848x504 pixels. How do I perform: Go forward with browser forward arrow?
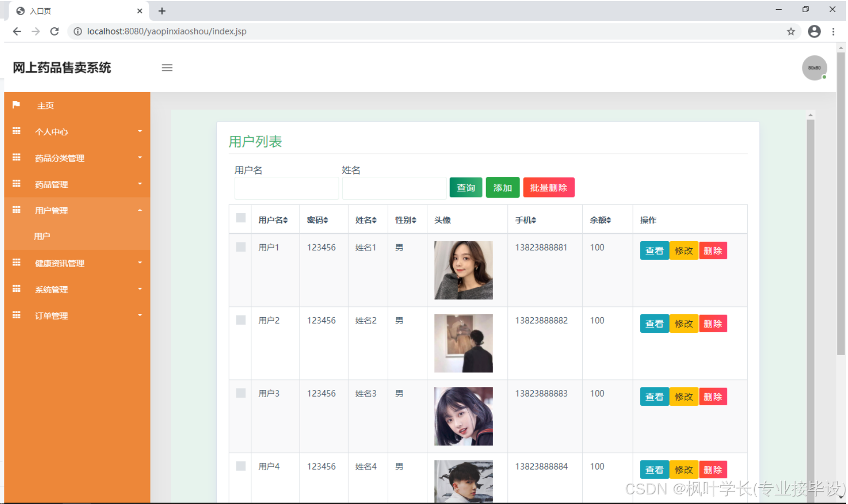35,31
